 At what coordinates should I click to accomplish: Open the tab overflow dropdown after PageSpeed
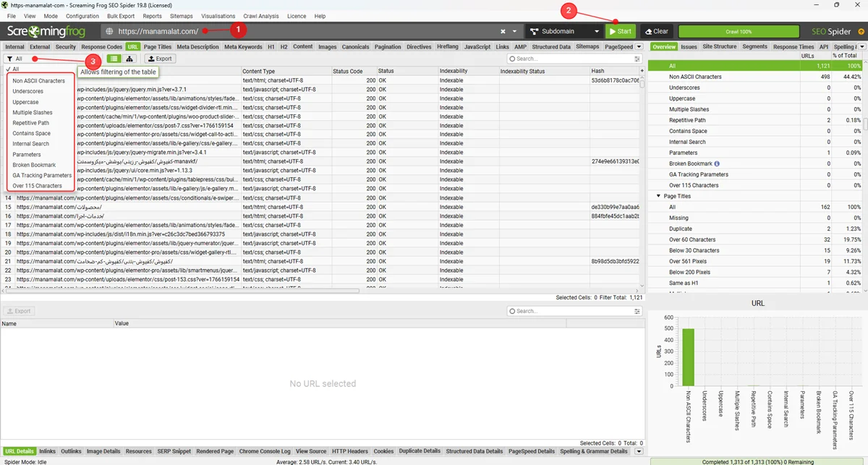pos(639,47)
